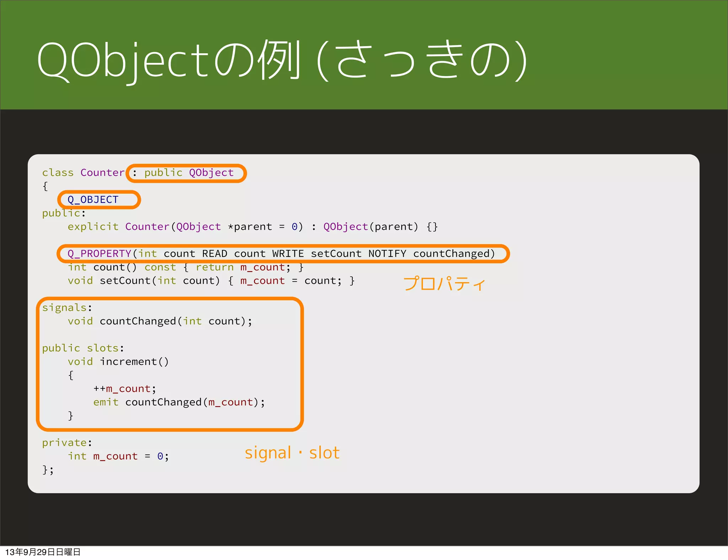Click the 'void setCount(int count)' line
The height and width of the screenshot is (560, 728).
click(211, 281)
